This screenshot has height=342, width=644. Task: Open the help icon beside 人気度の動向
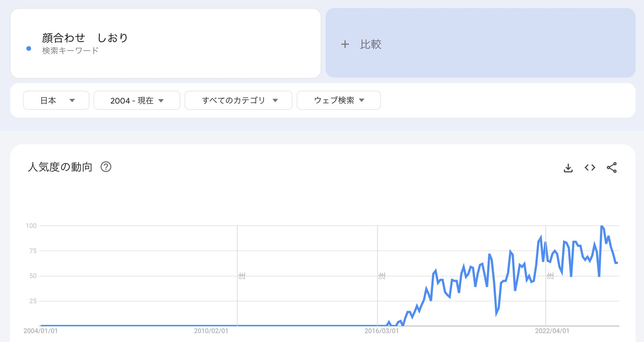tap(106, 167)
